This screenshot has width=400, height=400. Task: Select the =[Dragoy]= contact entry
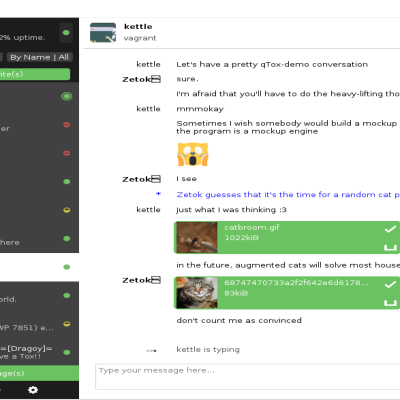click(39, 352)
